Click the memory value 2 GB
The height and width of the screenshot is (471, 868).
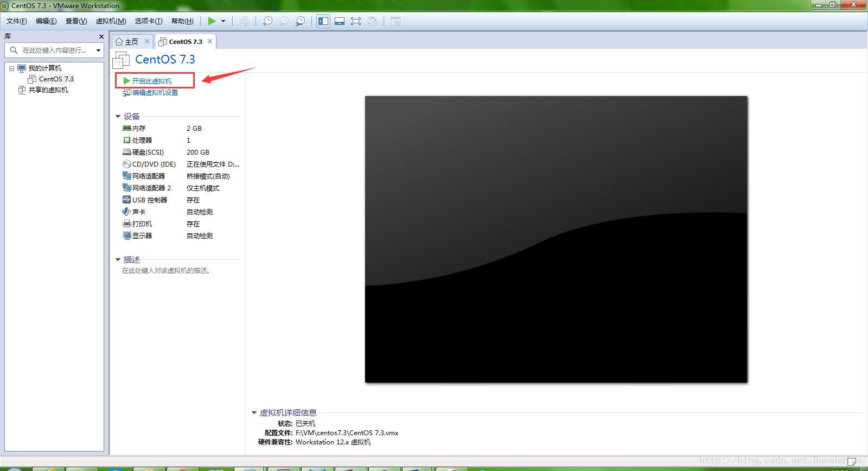[x=194, y=129]
